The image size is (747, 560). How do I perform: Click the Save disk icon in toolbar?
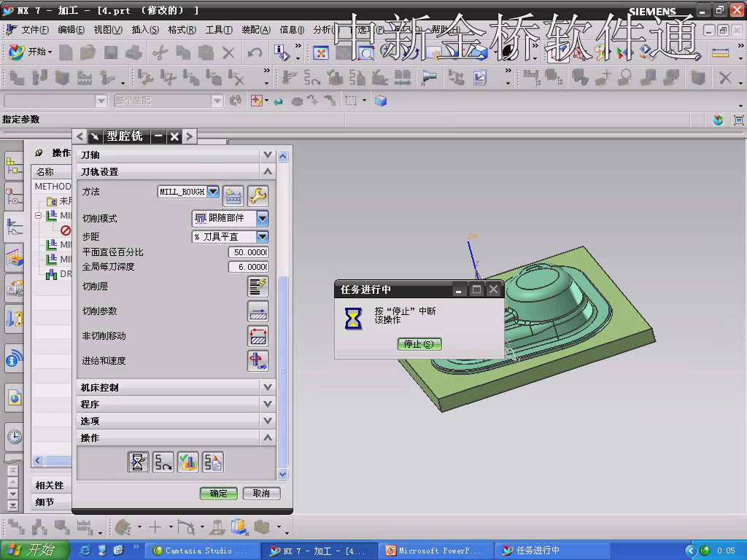111,52
